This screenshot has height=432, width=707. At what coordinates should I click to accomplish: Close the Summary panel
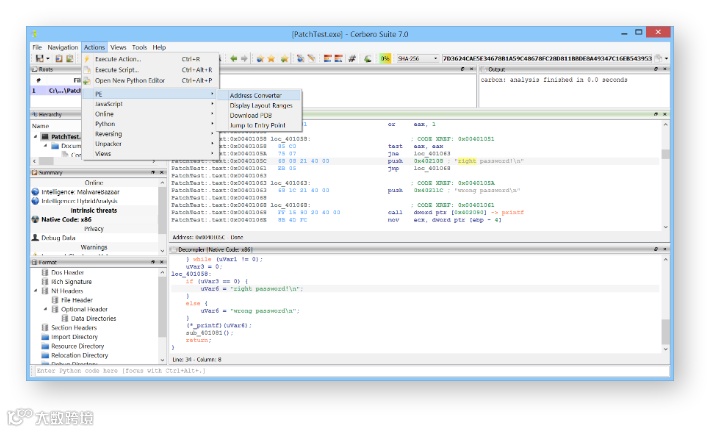point(163,173)
